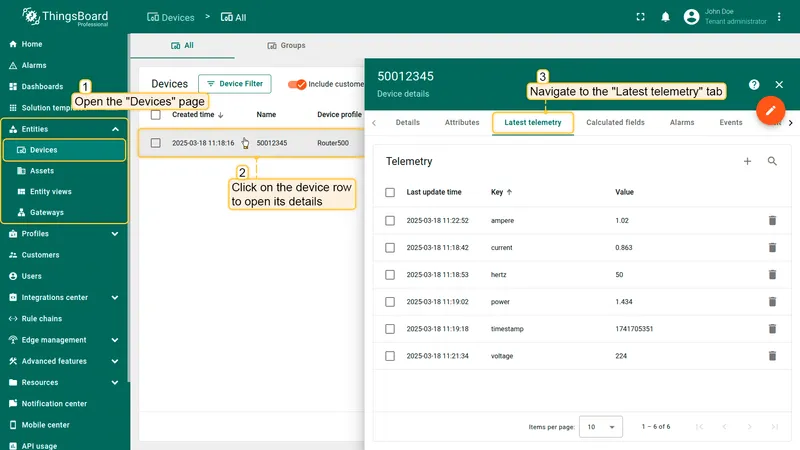800x450 pixels.
Task: Click the orange edit pencil button
Action: coord(770,110)
